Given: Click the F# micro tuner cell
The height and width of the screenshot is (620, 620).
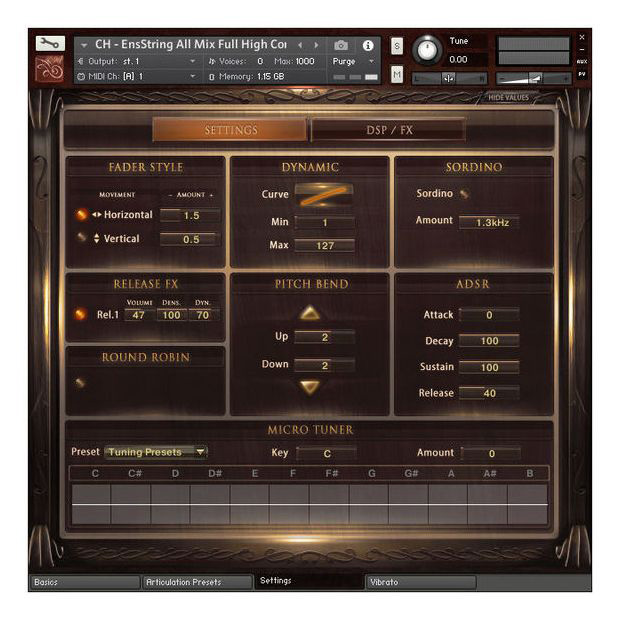Looking at the screenshot, I should pos(329,504).
